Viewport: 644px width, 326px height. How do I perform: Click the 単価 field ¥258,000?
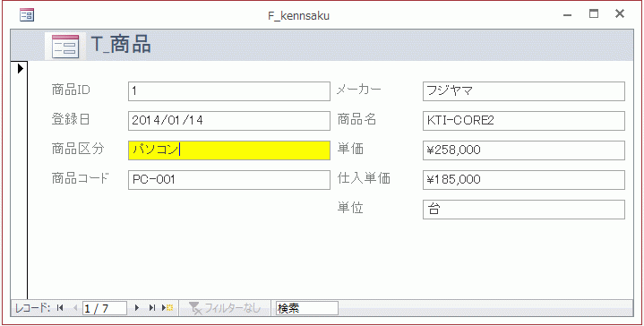524,150
